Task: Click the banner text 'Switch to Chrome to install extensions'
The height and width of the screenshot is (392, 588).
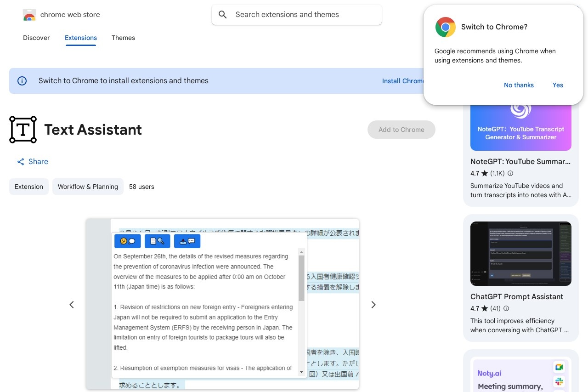Action: pos(124,81)
